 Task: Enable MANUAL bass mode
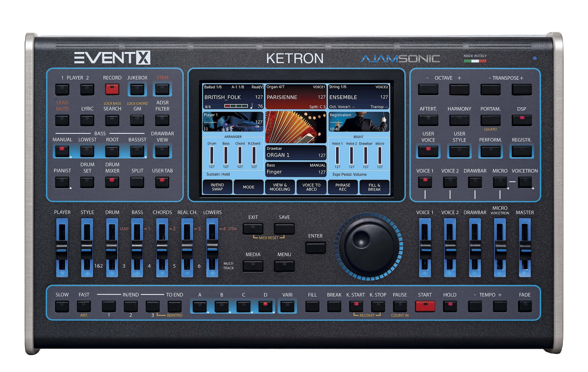pos(62,152)
